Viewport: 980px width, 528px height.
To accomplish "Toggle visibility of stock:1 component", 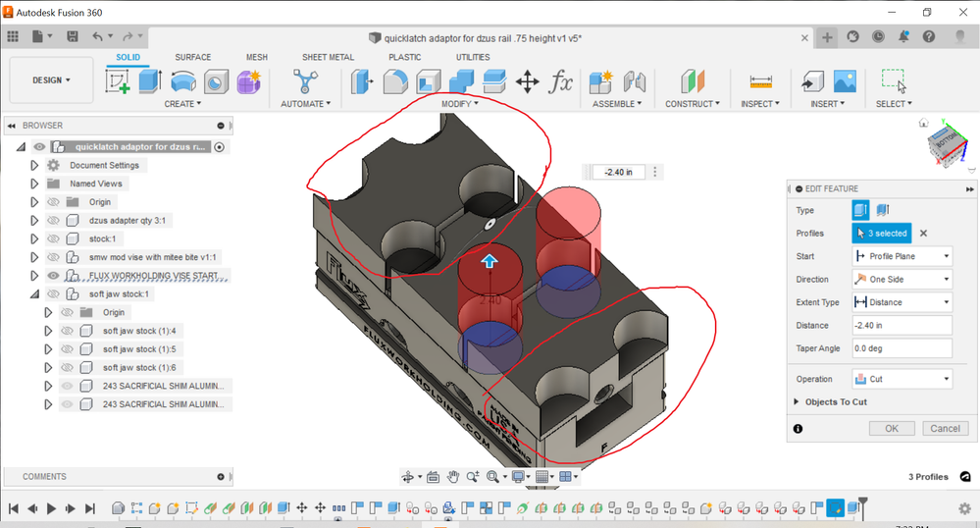I will pos(54,238).
